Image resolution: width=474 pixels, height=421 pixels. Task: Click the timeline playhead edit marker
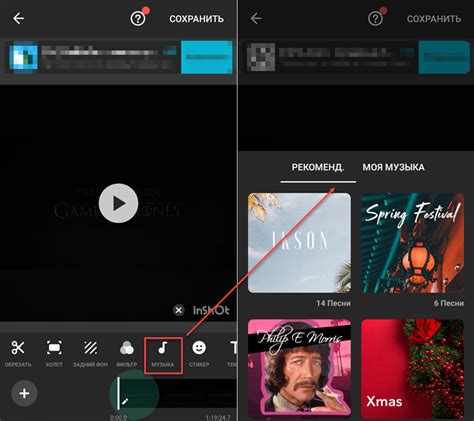coord(125,401)
